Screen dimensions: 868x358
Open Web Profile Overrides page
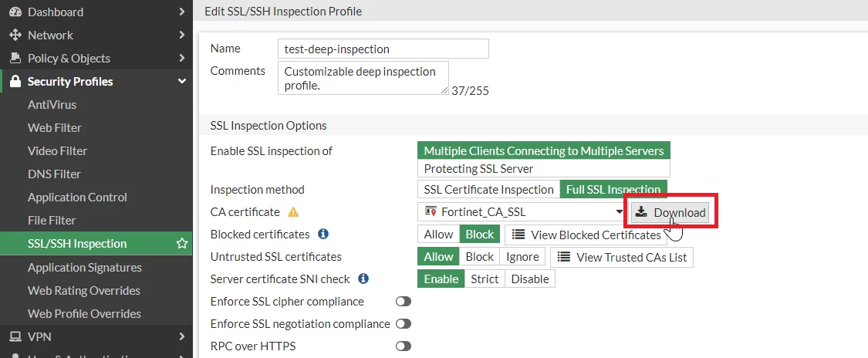click(x=84, y=314)
